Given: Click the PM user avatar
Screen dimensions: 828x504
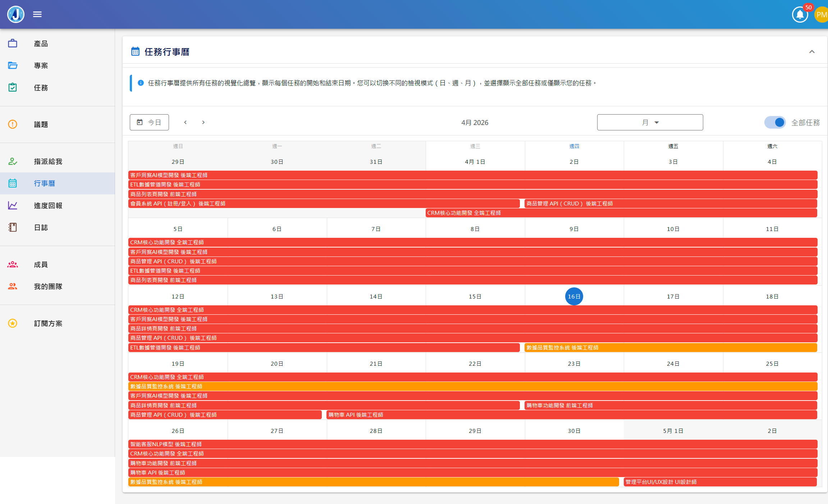Looking at the screenshot, I should (821, 15).
